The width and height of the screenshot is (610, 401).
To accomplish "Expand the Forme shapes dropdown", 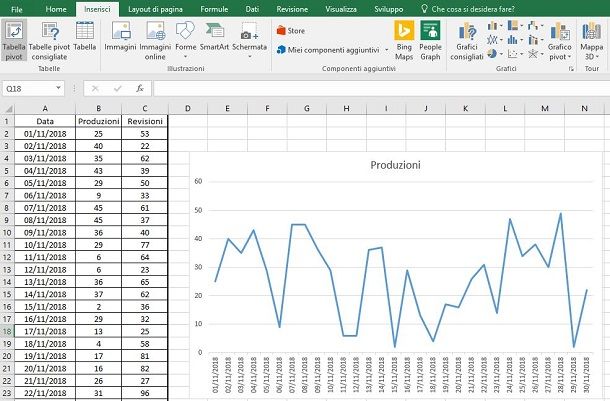I will tap(186, 57).
